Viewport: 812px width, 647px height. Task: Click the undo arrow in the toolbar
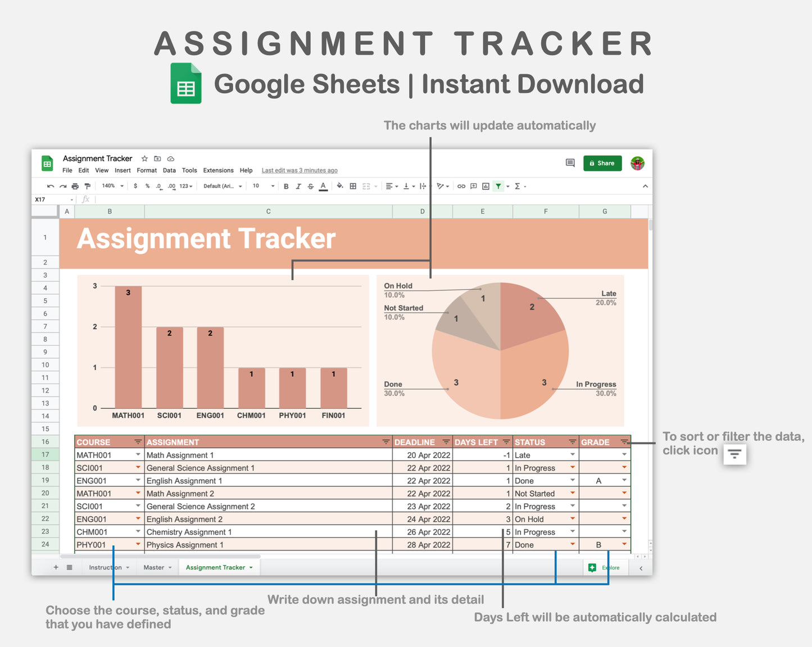(51, 186)
